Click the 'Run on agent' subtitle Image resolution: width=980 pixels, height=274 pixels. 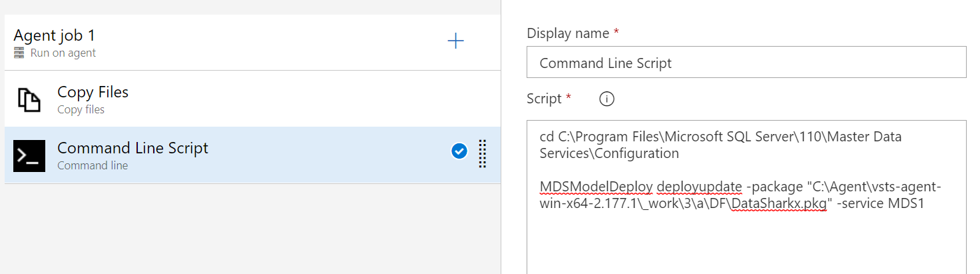point(63,53)
